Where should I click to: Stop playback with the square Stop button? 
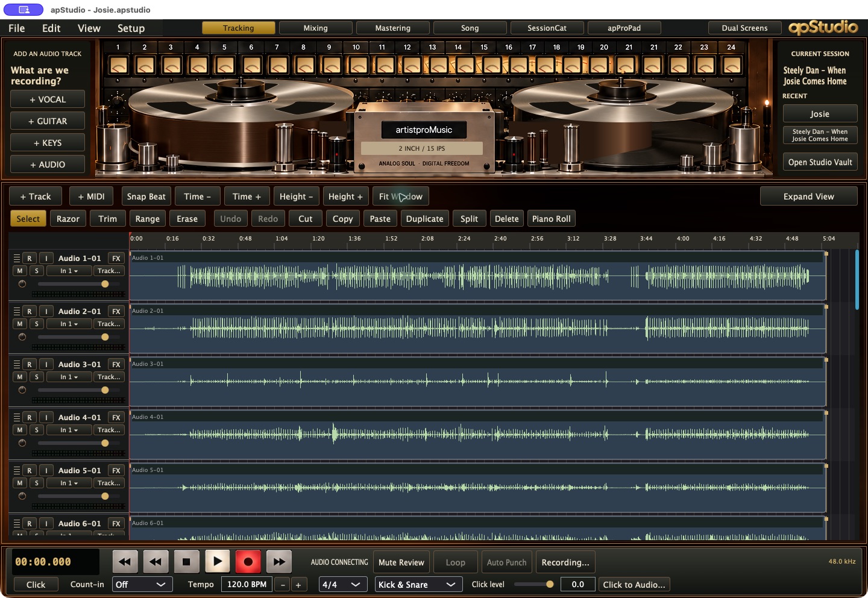(x=186, y=562)
